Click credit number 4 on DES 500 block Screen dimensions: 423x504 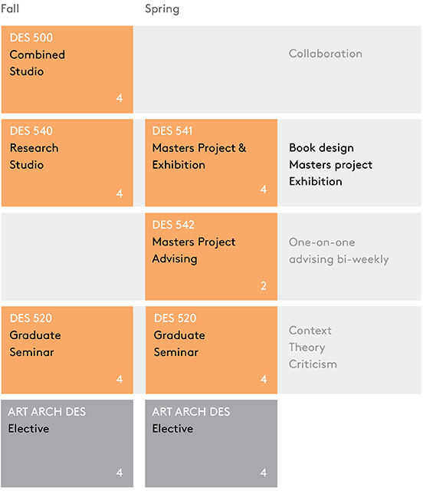click(120, 97)
